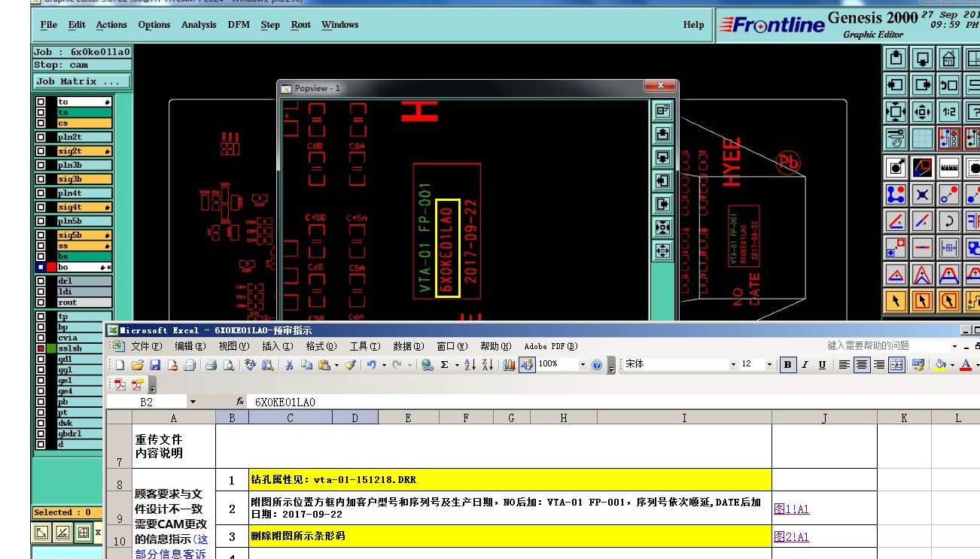This screenshot has height=559, width=980.
Task: Click the Popview pan up icon
Action: (x=662, y=134)
